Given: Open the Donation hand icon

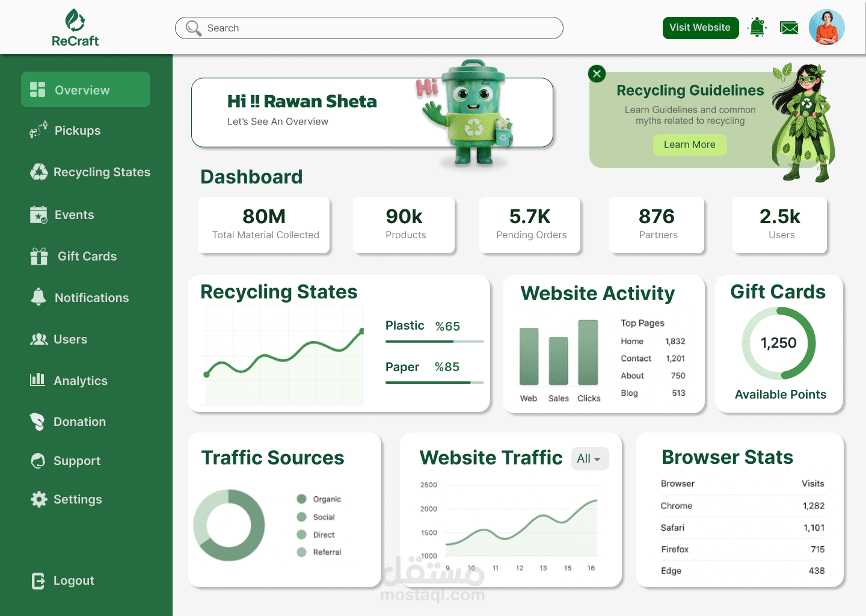Looking at the screenshot, I should [37, 422].
